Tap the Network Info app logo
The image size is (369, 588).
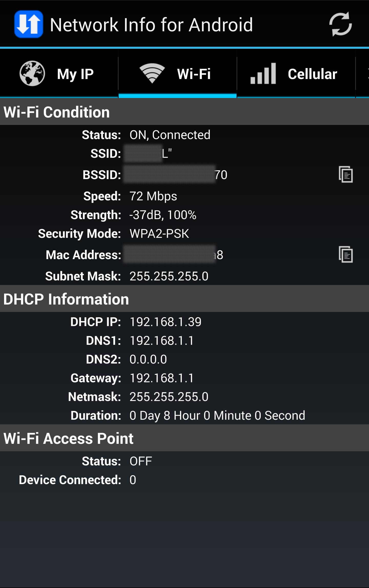click(x=28, y=24)
